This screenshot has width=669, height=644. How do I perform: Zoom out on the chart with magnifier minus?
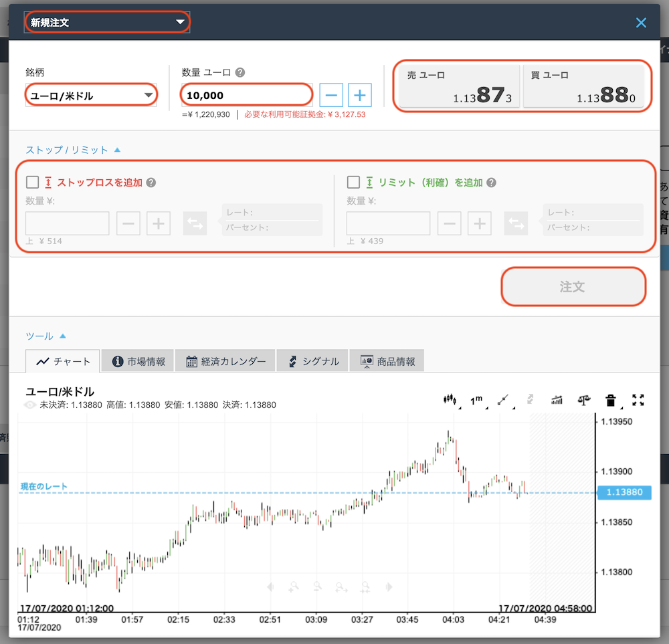317,586
